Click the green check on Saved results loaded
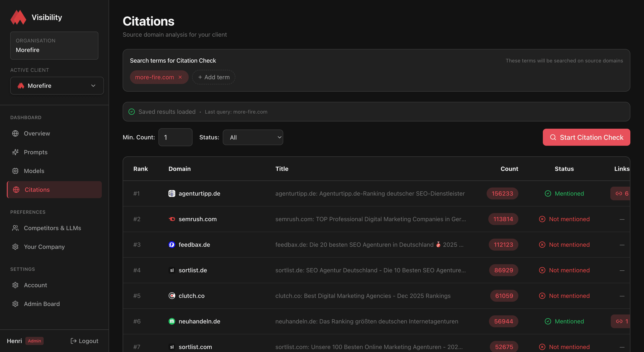 pyautogui.click(x=131, y=112)
